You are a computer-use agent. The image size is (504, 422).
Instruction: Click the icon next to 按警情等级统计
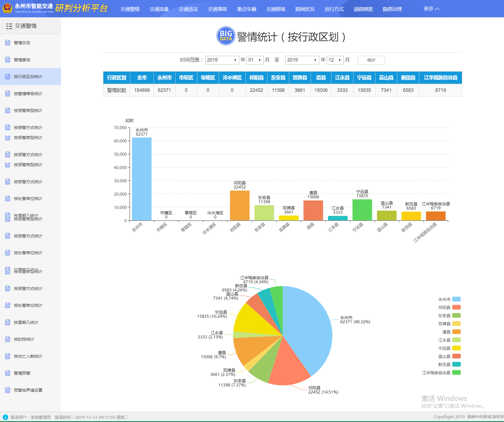tap(8, 94)
